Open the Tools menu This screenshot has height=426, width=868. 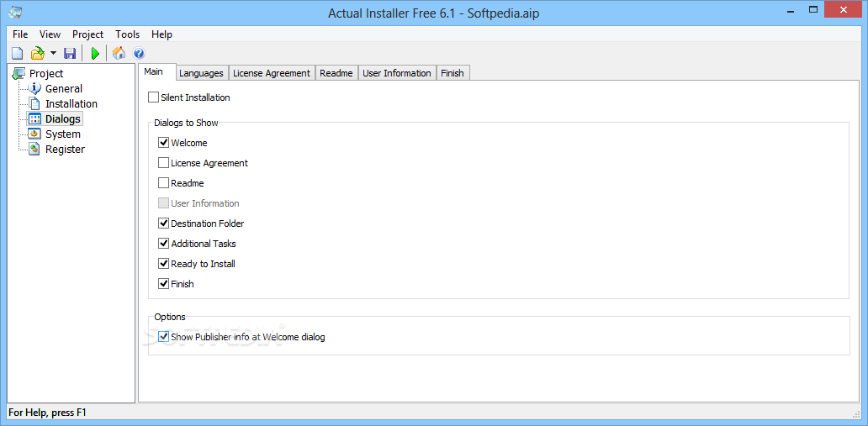(x=127, y=34)
